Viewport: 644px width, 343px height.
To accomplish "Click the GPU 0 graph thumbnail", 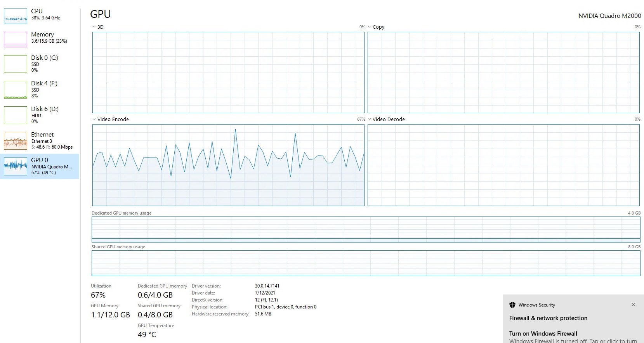I will [x=16, y=166].
